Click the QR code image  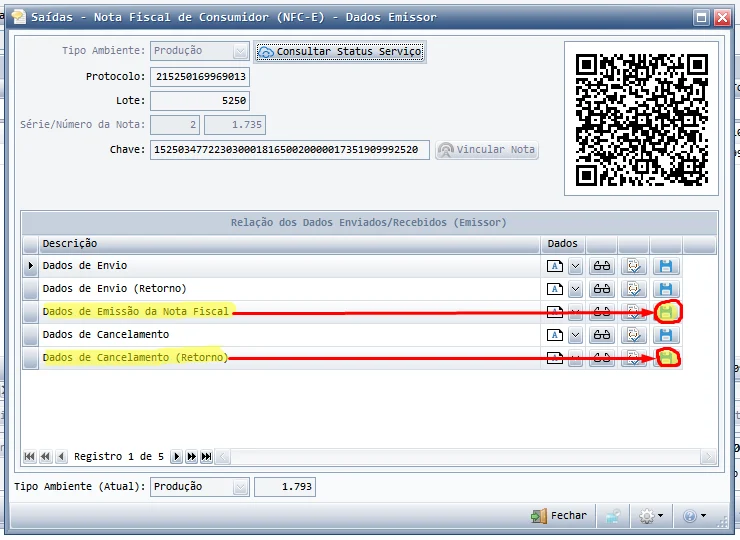click(641, 119)
